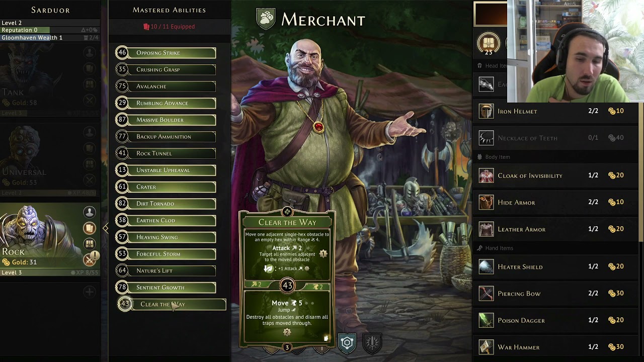Viewport: 644px width, 362px height.
Task: Toggle the Backup Ammunition ability card
Action: tap(166, 137)
